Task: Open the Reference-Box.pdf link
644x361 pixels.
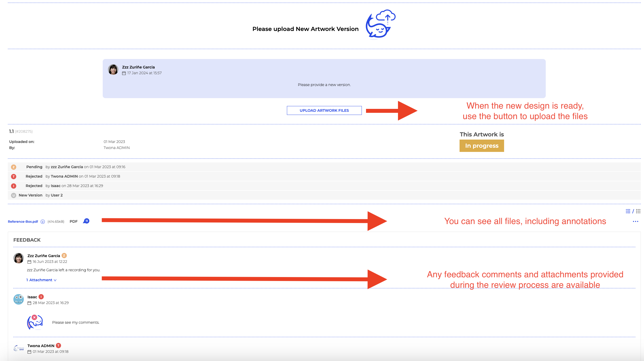Action: click(23, 222)
